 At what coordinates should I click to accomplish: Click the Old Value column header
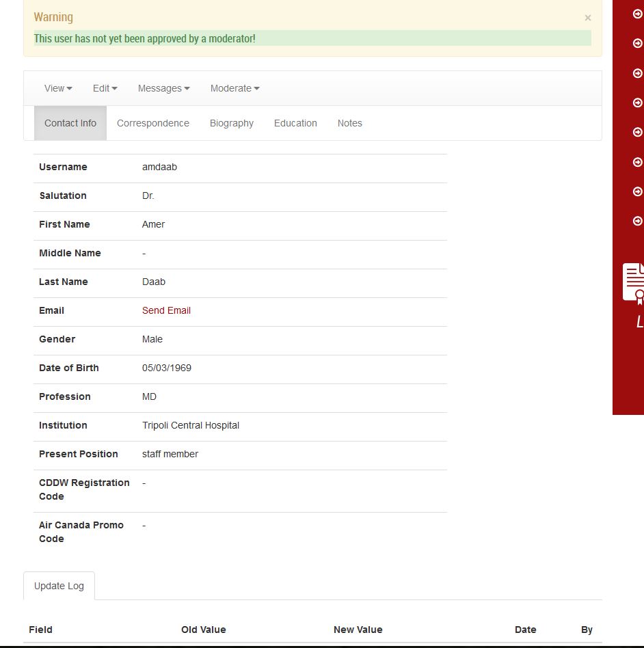pos(203,630)
